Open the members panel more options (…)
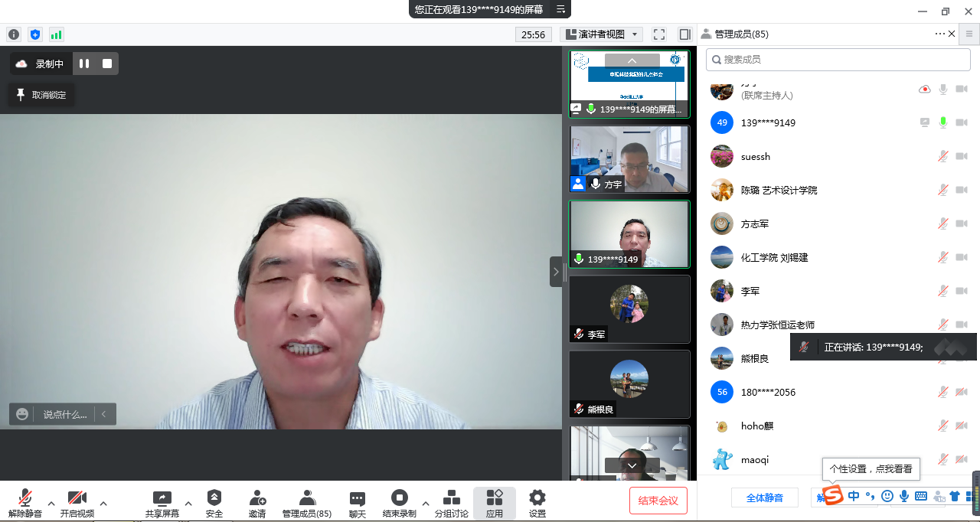The image size is (980, 522). click(x=940, y=34)
